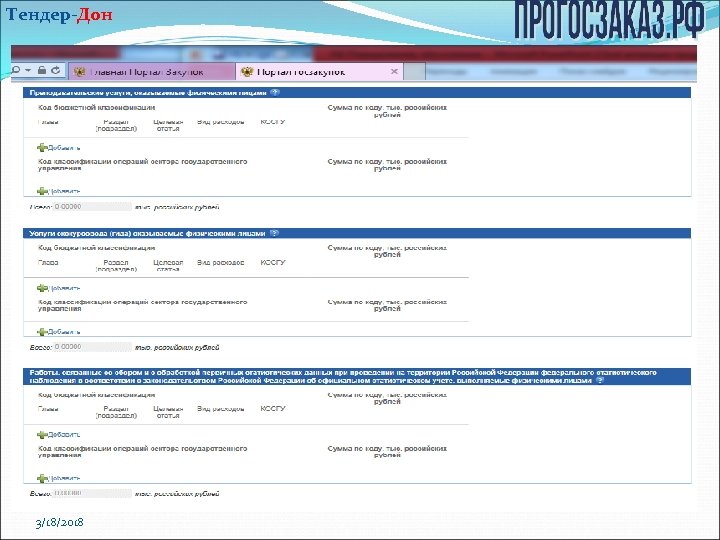Click КОСГУ column in Услуги экскурсовода section

[273, 263]
